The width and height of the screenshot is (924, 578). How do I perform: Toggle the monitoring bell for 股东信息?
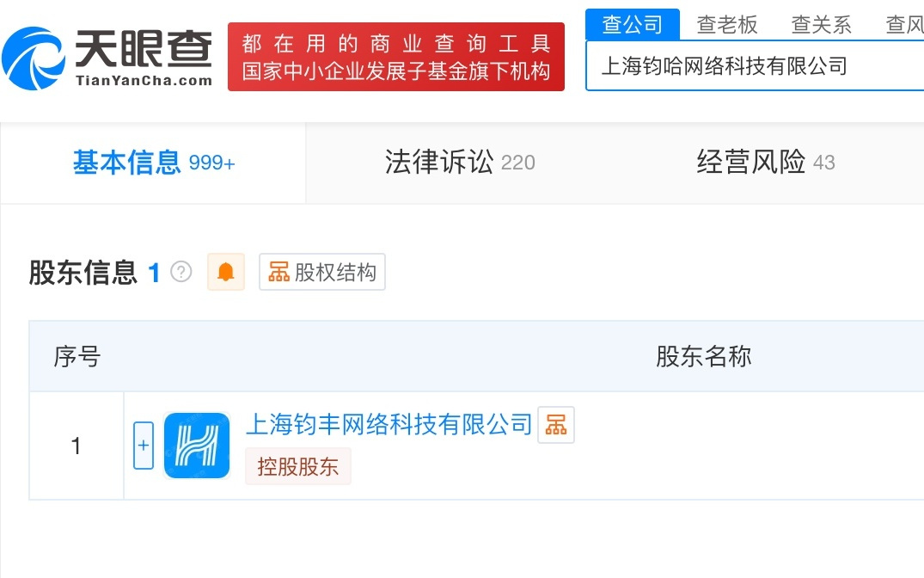(x=225, y=272)
